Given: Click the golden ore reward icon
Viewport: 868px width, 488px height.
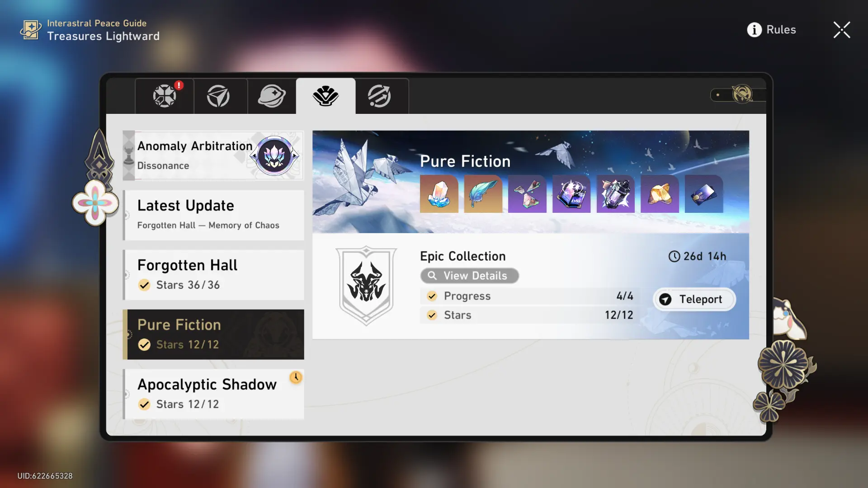Looking at the screenshot, I should coord(660,194).
